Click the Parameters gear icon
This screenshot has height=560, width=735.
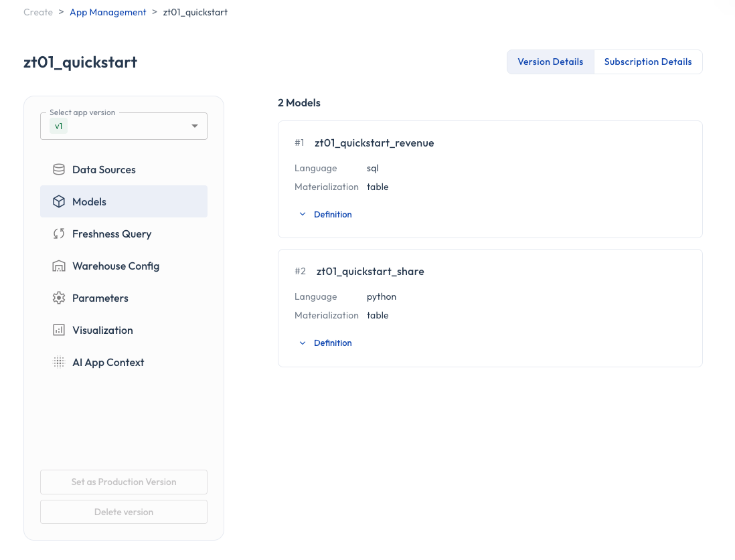point(59,298)
